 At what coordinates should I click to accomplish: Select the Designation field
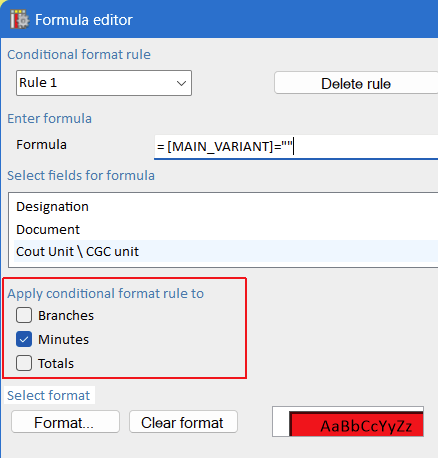52,207
